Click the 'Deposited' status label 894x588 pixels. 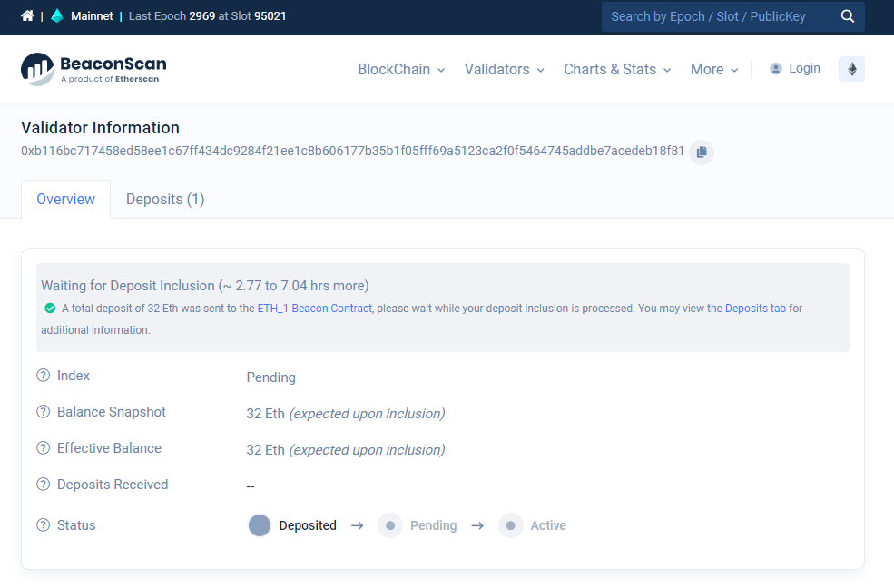coord(308,525)
